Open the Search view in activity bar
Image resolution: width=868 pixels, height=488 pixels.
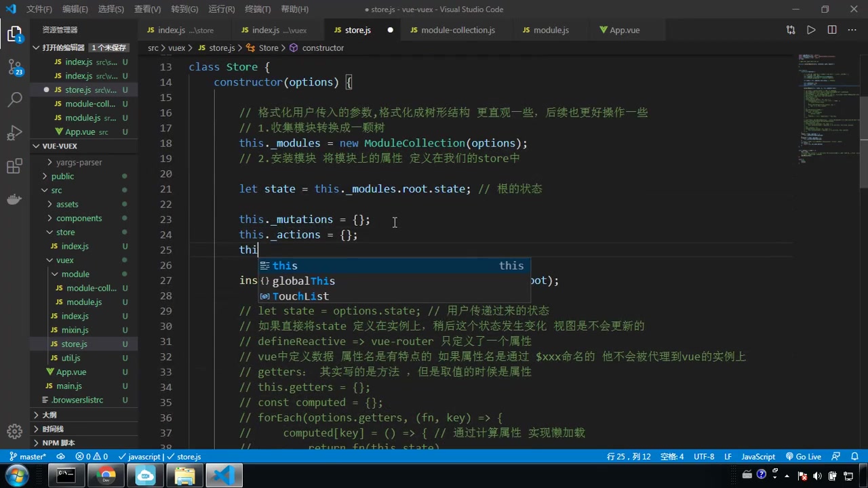pyautogui.click(x=15, y=100)
